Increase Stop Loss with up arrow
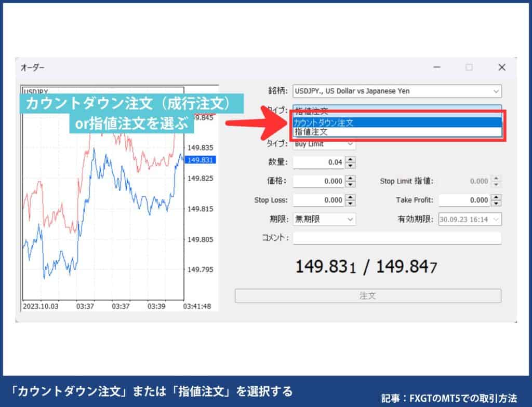The width and height of the screenshot is (532, 407). tap(350, 197)
